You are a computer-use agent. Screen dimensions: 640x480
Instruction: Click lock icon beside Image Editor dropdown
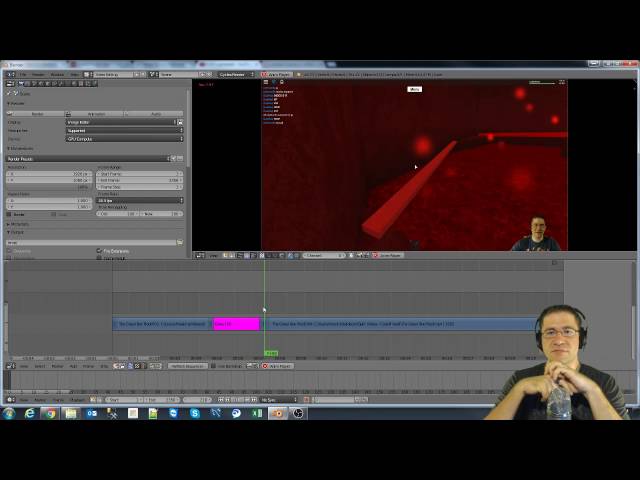tap(180, 122)
